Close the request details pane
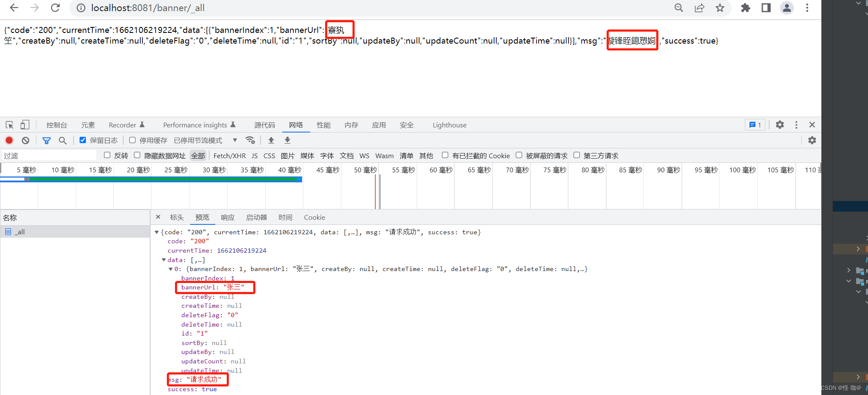This screenshot has height=395, width=868. click(x=158, y=217)
